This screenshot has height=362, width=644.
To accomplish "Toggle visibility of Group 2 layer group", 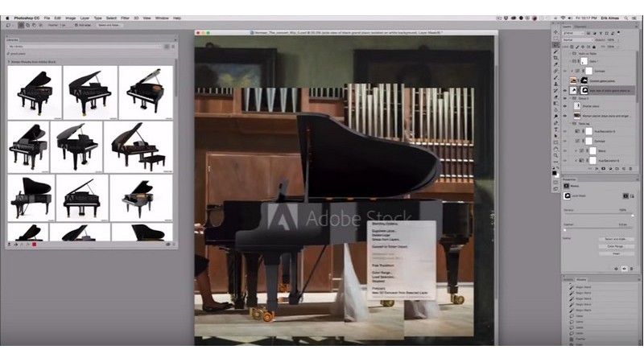I will 565,98.
